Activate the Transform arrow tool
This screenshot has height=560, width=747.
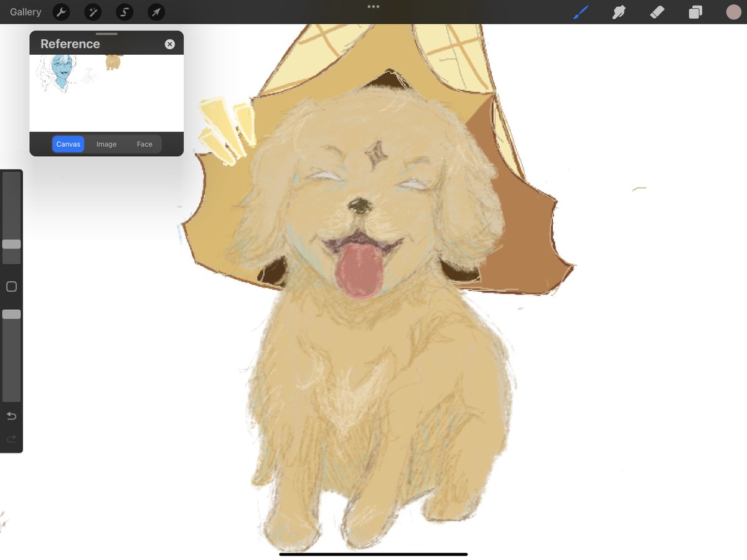156,12
